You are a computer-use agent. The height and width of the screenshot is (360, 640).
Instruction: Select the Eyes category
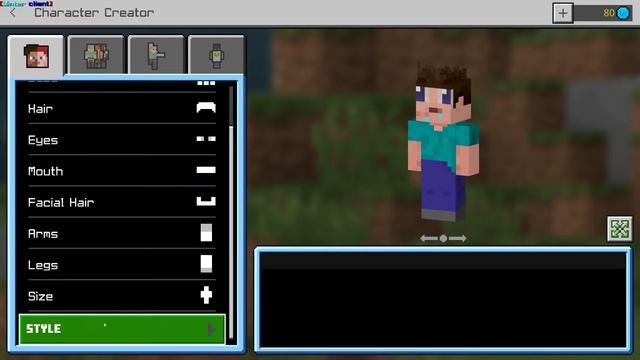[x=122, y=140]
